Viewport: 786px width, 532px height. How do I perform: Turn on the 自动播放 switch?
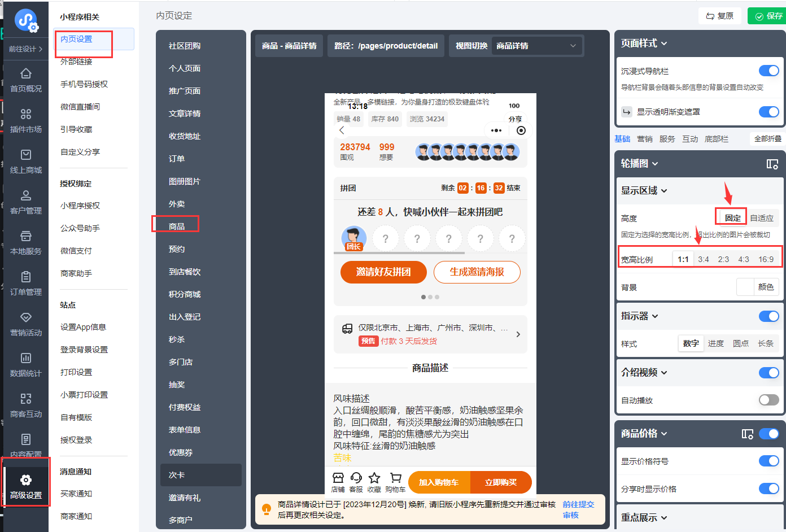(768, 400)
